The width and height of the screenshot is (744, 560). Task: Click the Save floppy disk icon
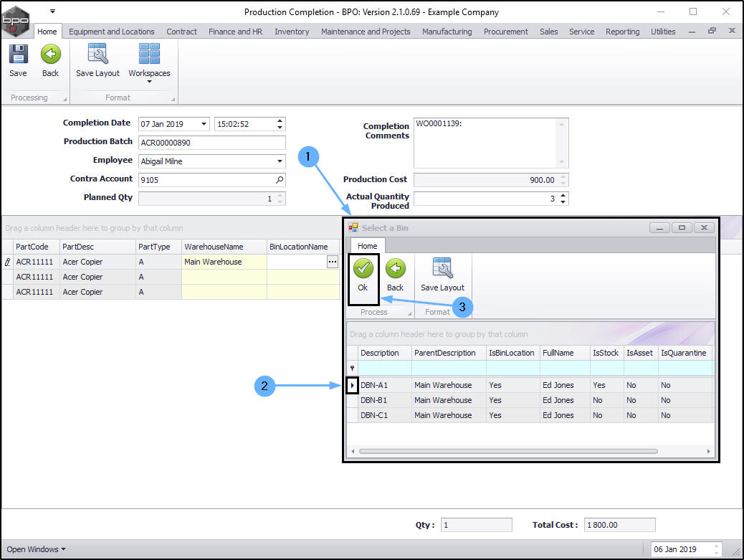(x=18, y=54)
